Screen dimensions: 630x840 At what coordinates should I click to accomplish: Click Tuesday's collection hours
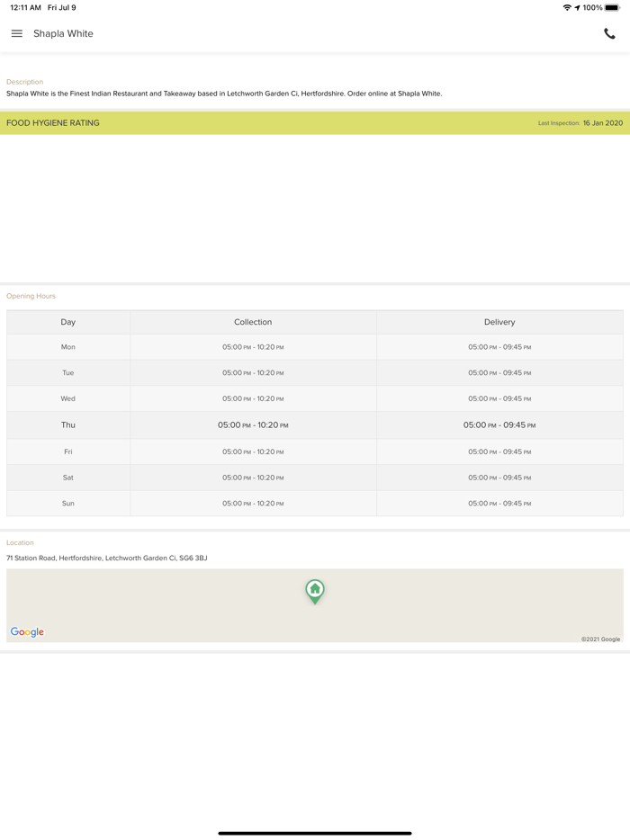[x=253, y=372]
